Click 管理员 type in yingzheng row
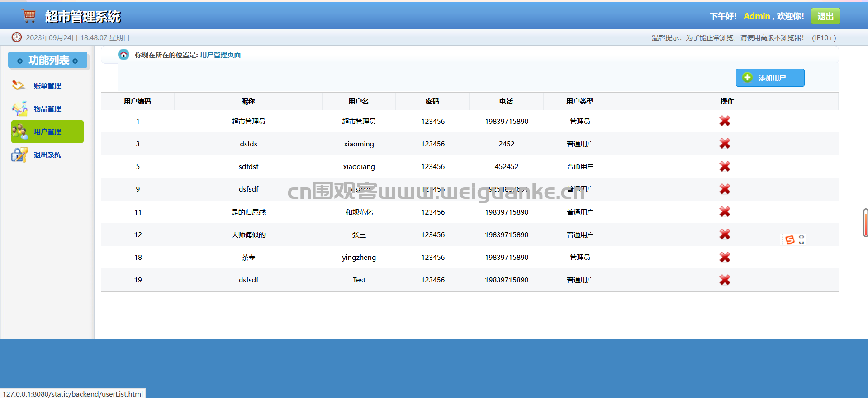Screen dimensions: 868x398 coord(580,257)
